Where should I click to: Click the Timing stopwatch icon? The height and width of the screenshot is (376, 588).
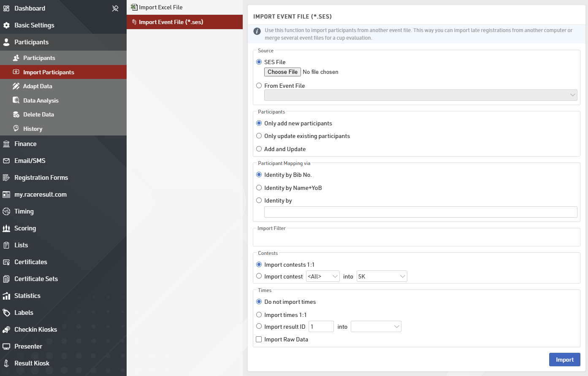6,211
